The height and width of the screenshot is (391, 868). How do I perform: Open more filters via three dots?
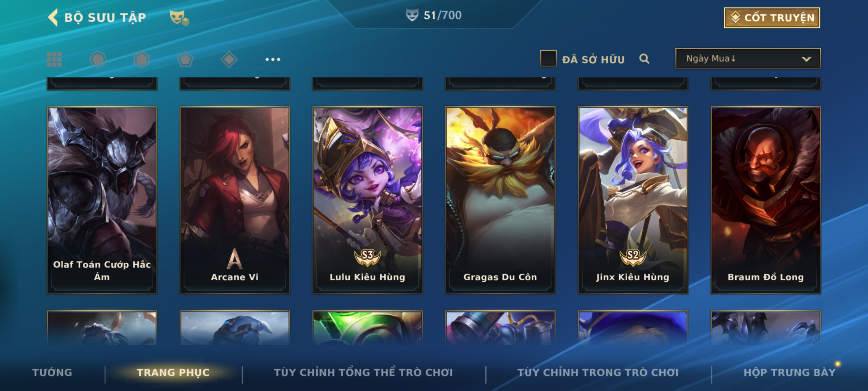point(273,59)
